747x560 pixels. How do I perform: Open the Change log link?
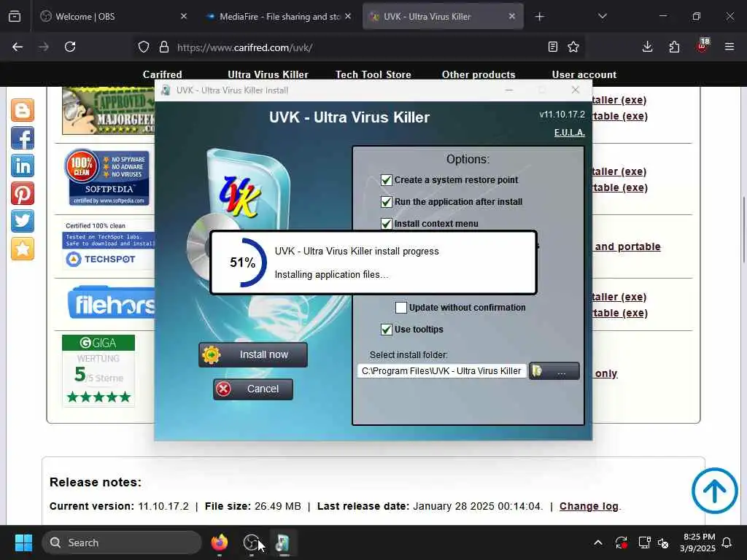pos(589,506)
